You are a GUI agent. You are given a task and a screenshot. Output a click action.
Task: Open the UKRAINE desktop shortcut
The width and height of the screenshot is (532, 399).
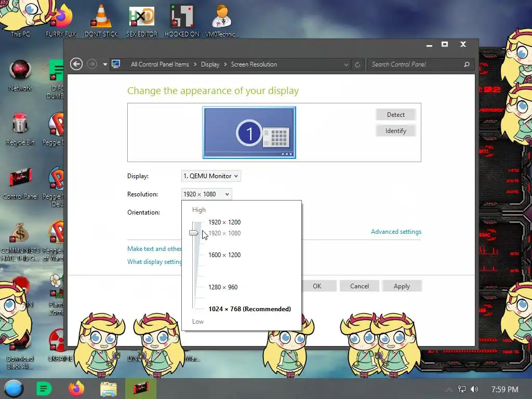[60, 345]
